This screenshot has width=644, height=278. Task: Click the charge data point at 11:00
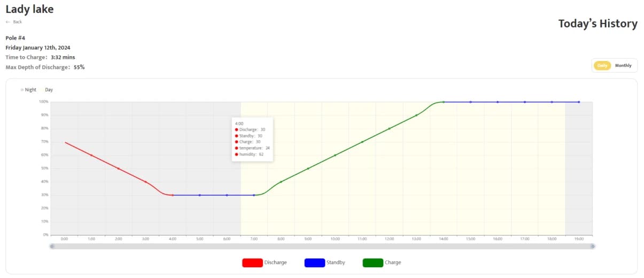point(362,142)
